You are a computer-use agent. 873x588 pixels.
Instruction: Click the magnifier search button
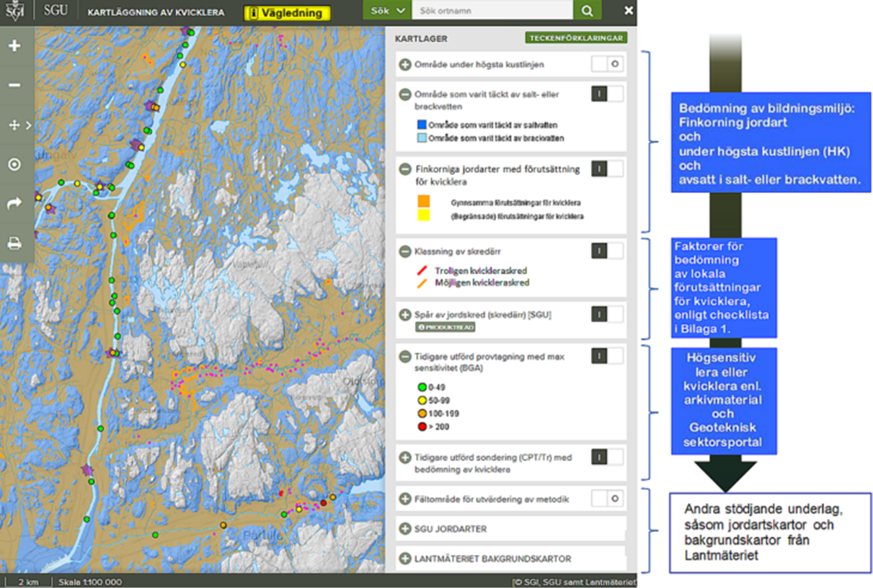tap(588, 11)
